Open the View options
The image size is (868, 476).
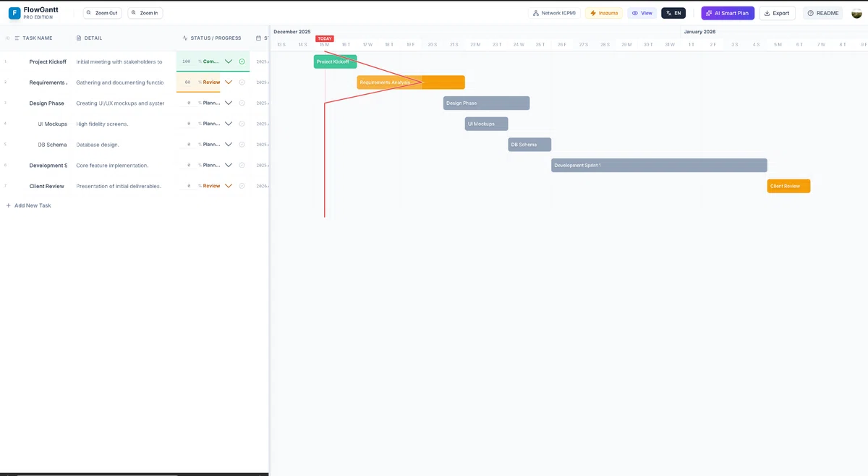click(642, 13)
